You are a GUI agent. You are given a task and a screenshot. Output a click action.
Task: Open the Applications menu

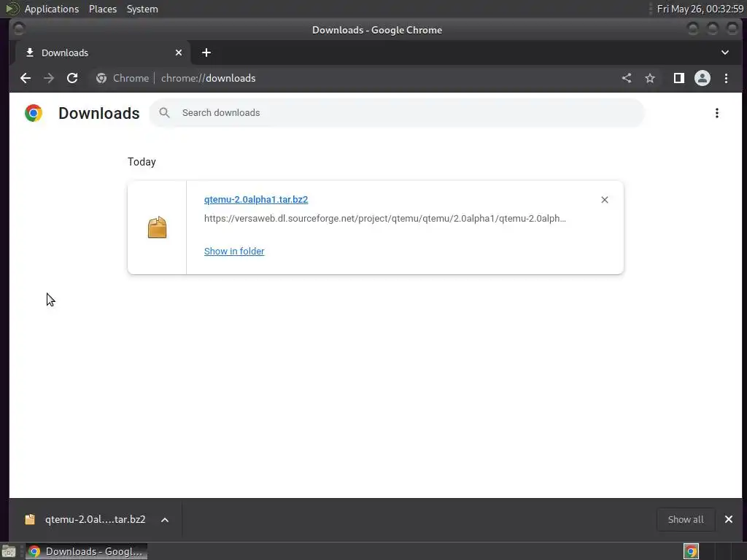pos(52,9)
